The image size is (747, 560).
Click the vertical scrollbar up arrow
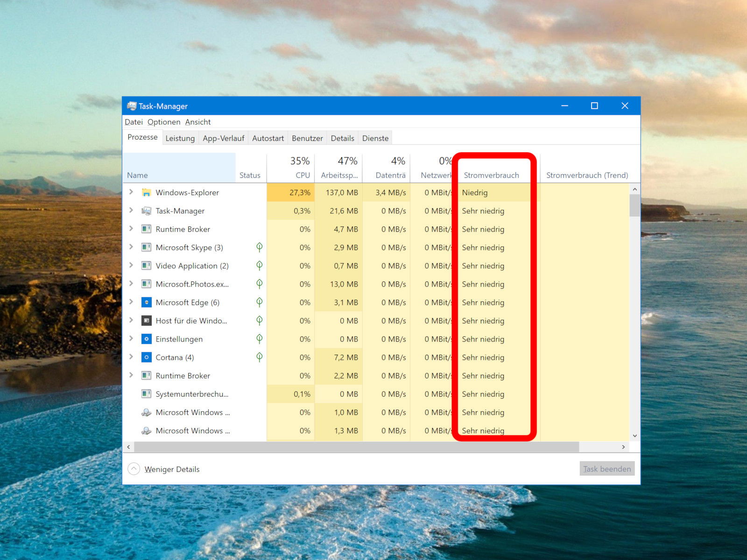[634, 189]
